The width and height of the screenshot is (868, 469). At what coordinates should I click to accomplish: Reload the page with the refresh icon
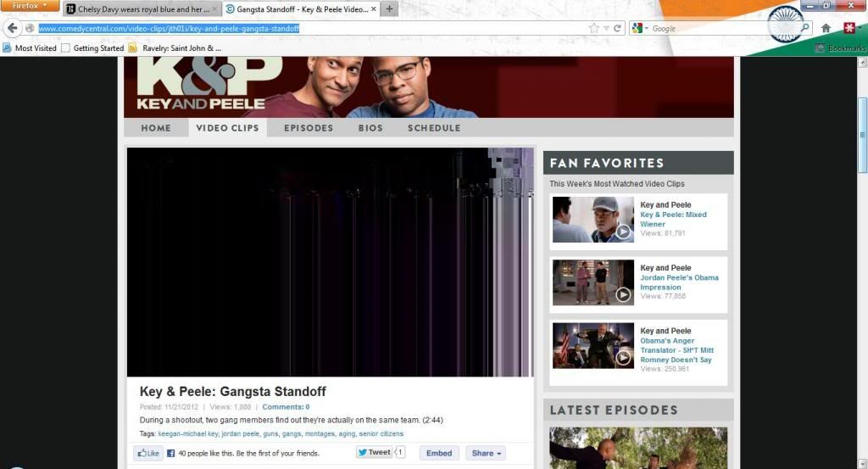(x=617, y=28)
